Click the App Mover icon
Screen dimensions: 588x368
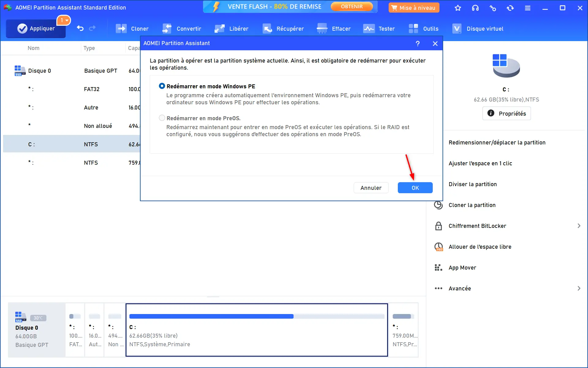tap(439, 268)
